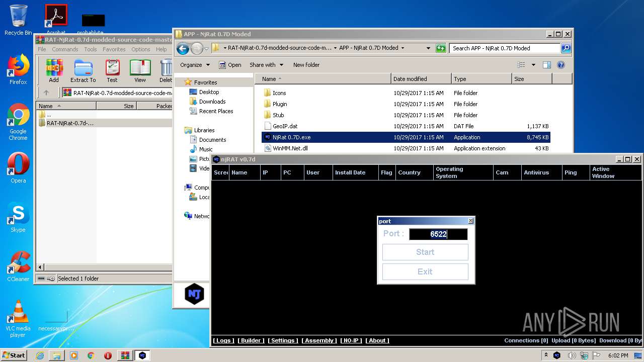Close the port dialog
The image size is (644, 362).
(470, 221)
